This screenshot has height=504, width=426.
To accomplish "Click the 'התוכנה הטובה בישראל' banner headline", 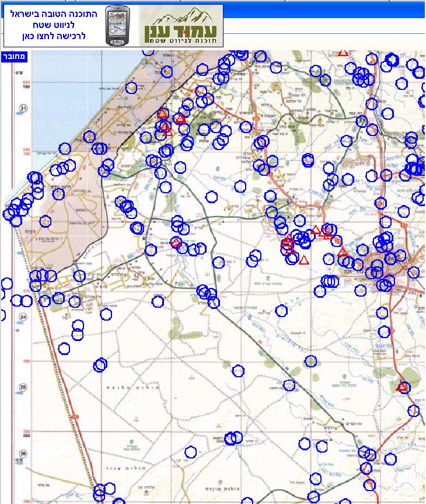I will (x=54, y=13).
